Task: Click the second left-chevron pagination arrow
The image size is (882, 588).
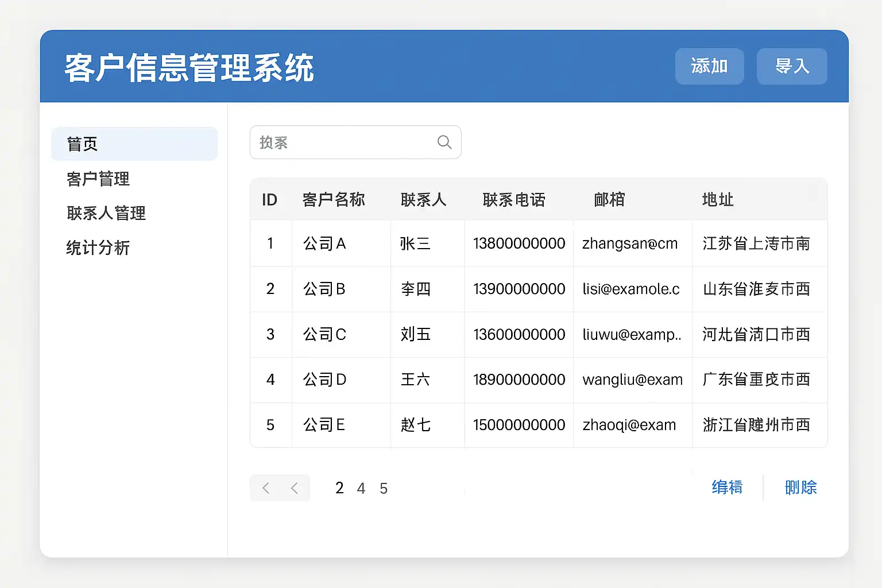Action: (295, 488)
